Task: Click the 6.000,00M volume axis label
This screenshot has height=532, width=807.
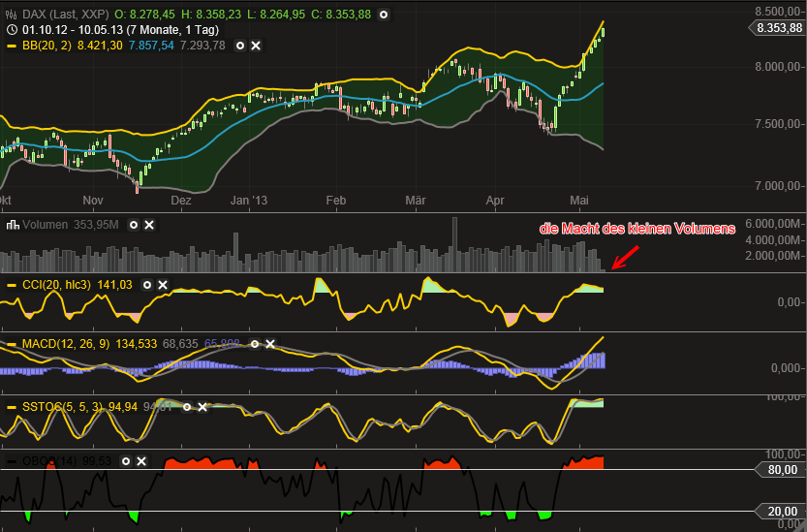Action: (x=773, y=224)
